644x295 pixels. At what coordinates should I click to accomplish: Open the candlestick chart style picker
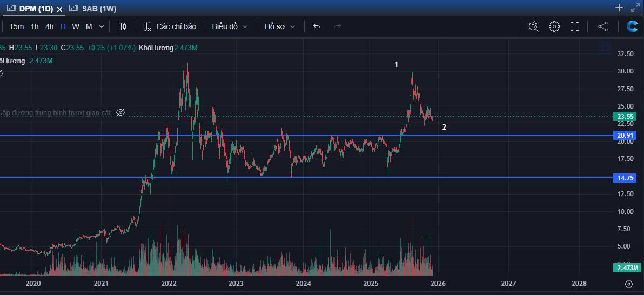122,26
